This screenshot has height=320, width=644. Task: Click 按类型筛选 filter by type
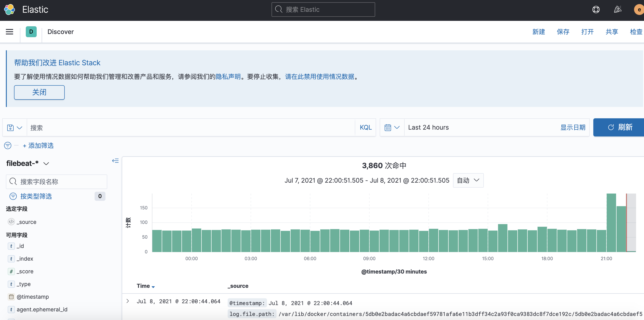click(x=36, y=196)
